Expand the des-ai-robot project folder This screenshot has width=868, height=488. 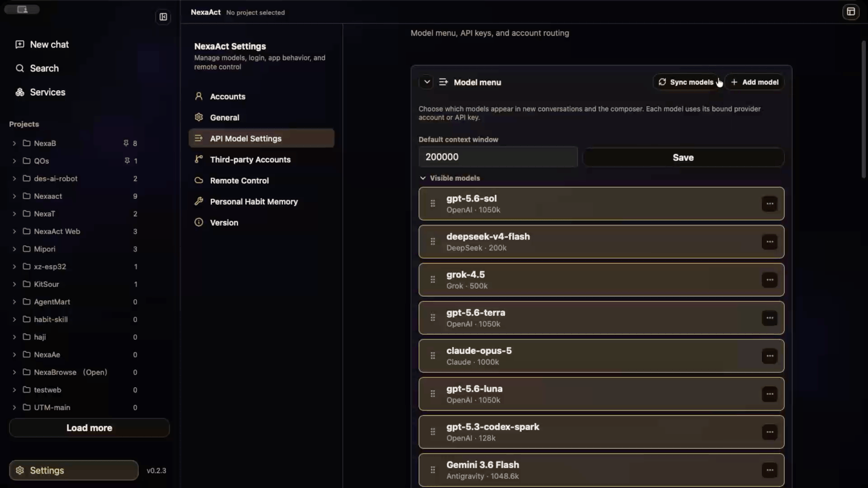pos(14,178)
